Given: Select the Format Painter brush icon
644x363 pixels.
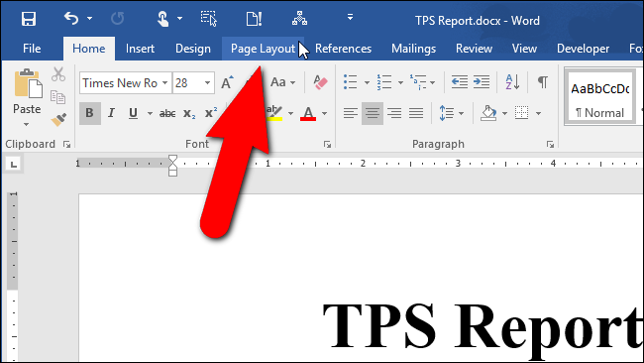Looking at the screenshot, I should pyautogui.click(x=58, y=120).
